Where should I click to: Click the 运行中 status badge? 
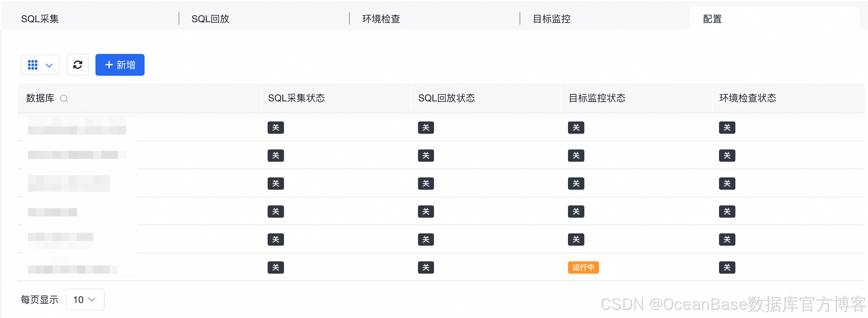coord(583,268)
